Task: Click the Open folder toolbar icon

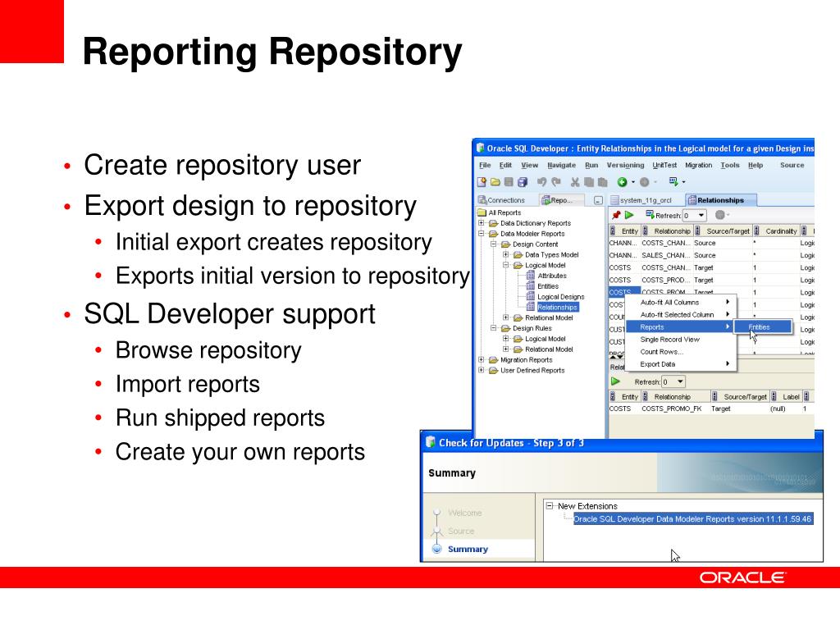Action: pos(495,182)
